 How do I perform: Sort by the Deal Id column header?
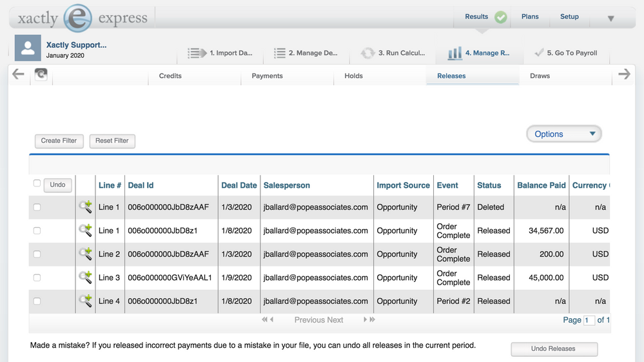pos(141,185)
